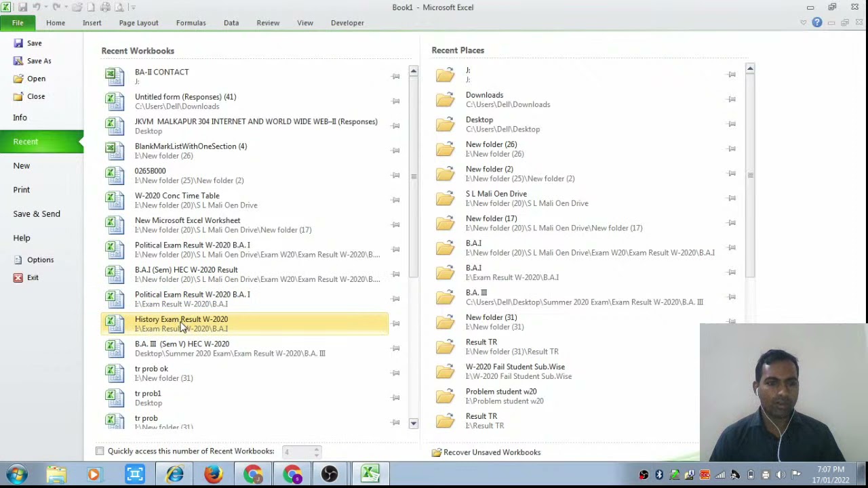
Task: Pin the History Exam Result W-2020 workbook
Action: (395, 323)
